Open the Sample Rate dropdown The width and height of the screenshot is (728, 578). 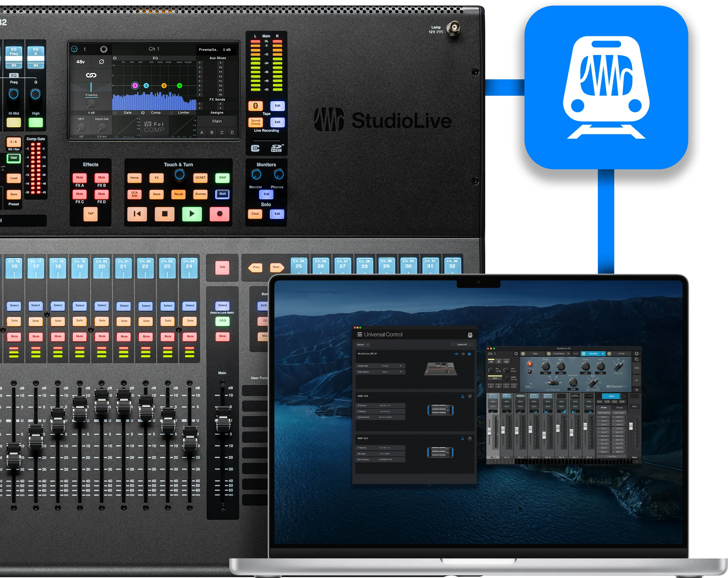click(x=401, y=366)
